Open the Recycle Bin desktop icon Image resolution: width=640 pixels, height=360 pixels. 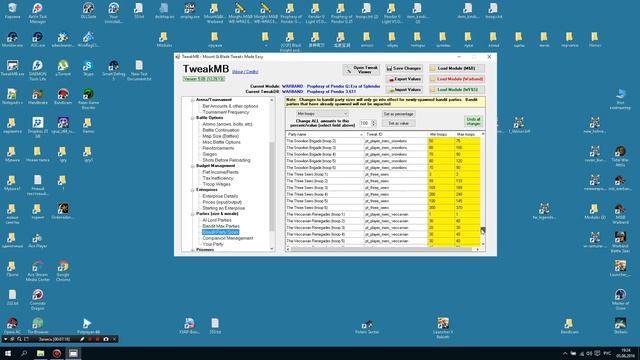tap(12, 11)
